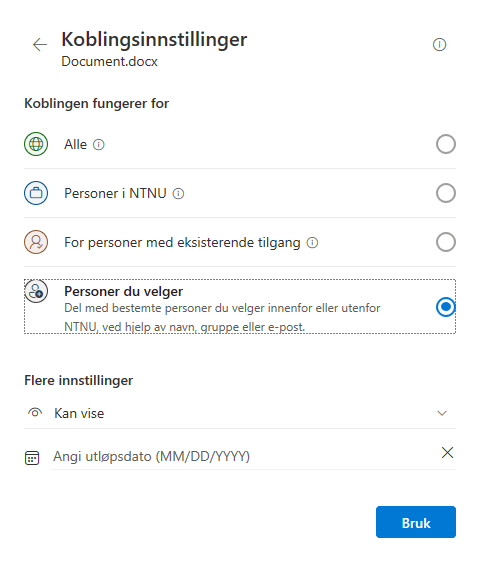Show info for eksisterende tilgang option
Image resolution: width=480 pixels, height=575 pixels.
pos(312,243)
